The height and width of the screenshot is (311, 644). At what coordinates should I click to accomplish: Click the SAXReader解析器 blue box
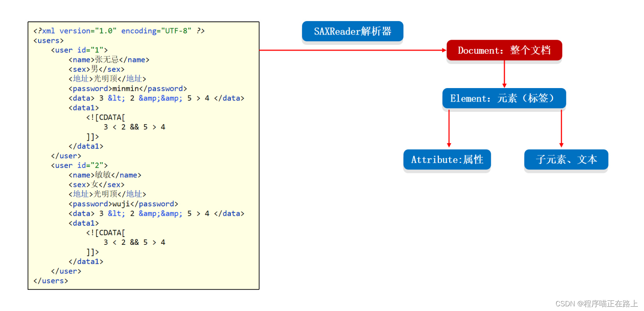point(352,31)
